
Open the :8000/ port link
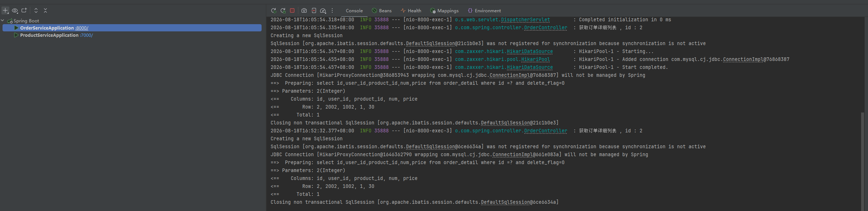(x=82, y=28)
